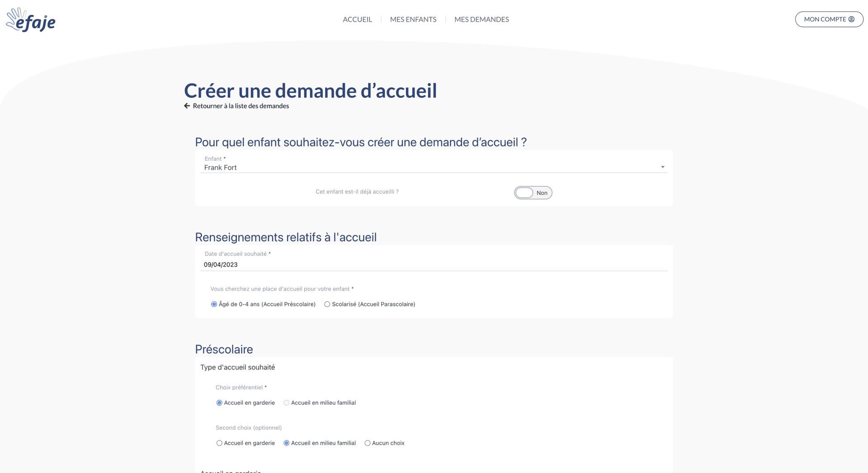The width and height of the screenshot is (868, 473).
Task: Open the Mes Enfants page
Action: coord(413,19)
